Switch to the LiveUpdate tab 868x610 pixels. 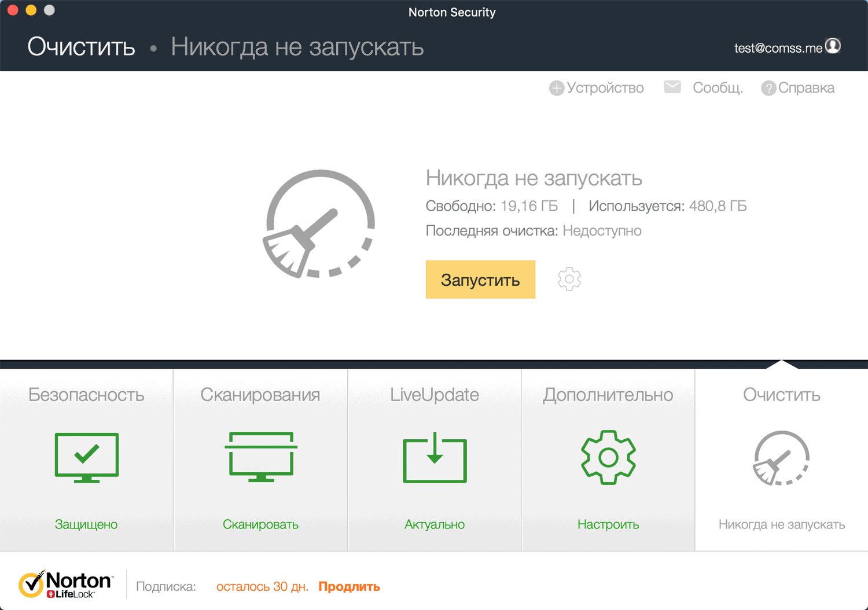pos(435,460)
